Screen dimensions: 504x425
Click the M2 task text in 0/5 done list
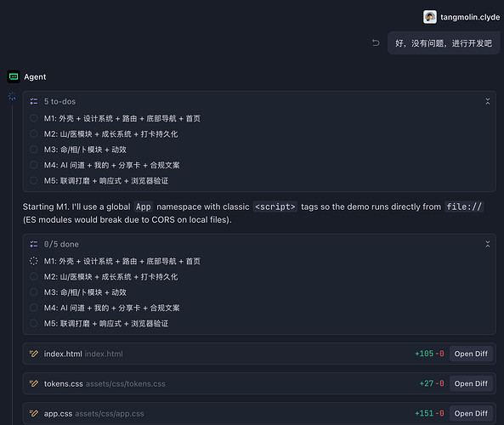110,277
